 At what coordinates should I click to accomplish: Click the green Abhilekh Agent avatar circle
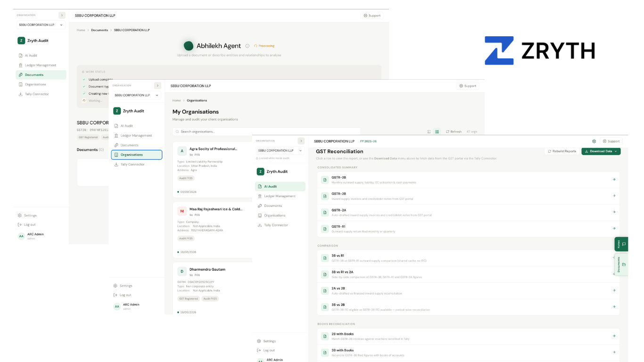[x=189, y=46]
